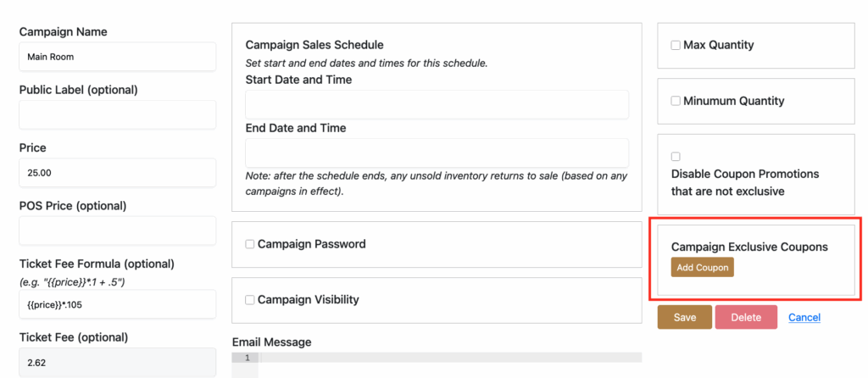Click the Campaign Name input field
The image size is (868, 378).
click(117, 58)
